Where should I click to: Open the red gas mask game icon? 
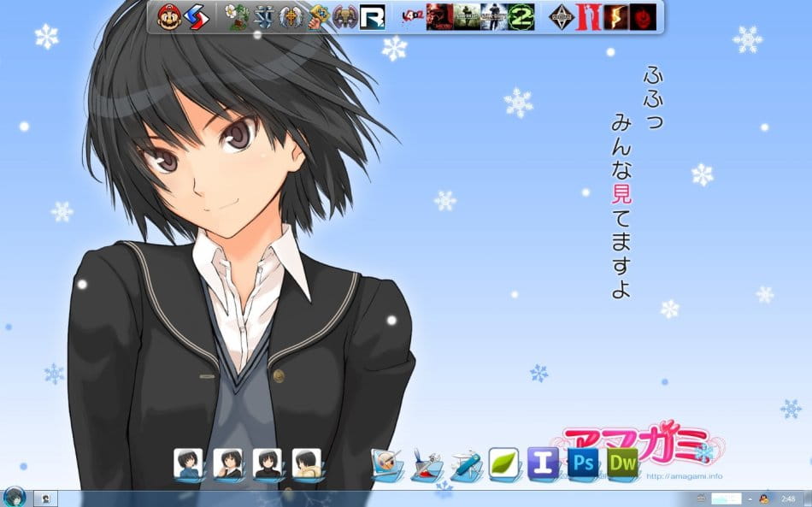pos(439,17)
